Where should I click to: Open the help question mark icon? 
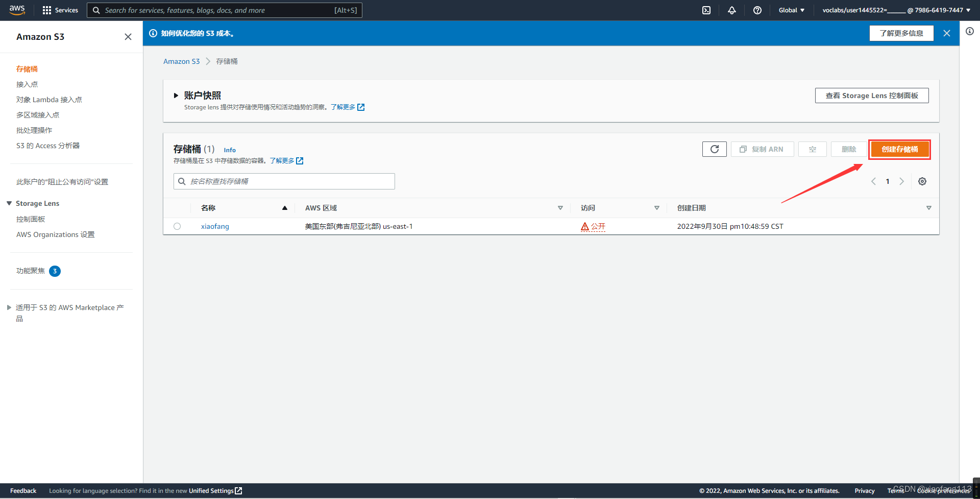tap(757, 10)
